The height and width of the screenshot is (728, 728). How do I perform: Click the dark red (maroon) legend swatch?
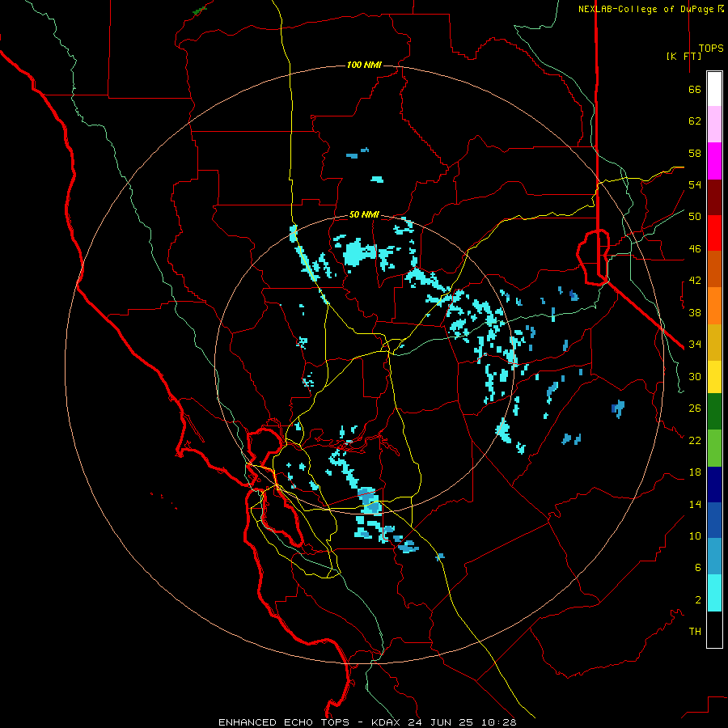point(714,197)
